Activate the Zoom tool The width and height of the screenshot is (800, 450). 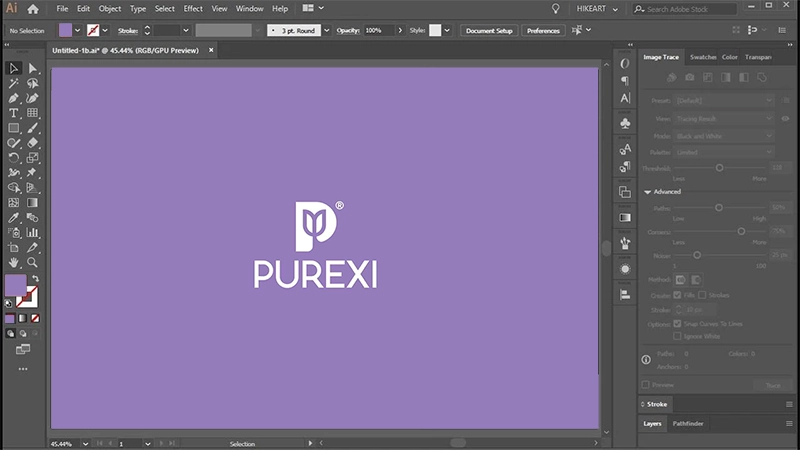pyautogui.click(x=32, y=262)
